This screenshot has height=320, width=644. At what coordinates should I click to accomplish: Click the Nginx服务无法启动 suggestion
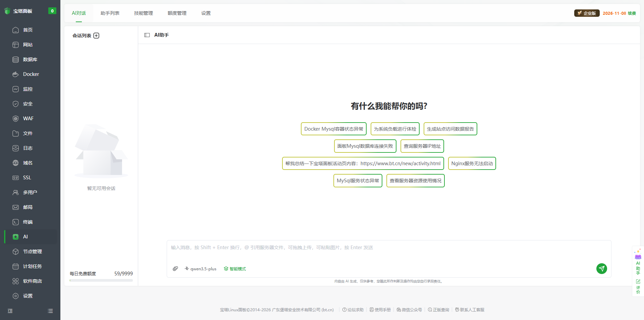point(472,164)
